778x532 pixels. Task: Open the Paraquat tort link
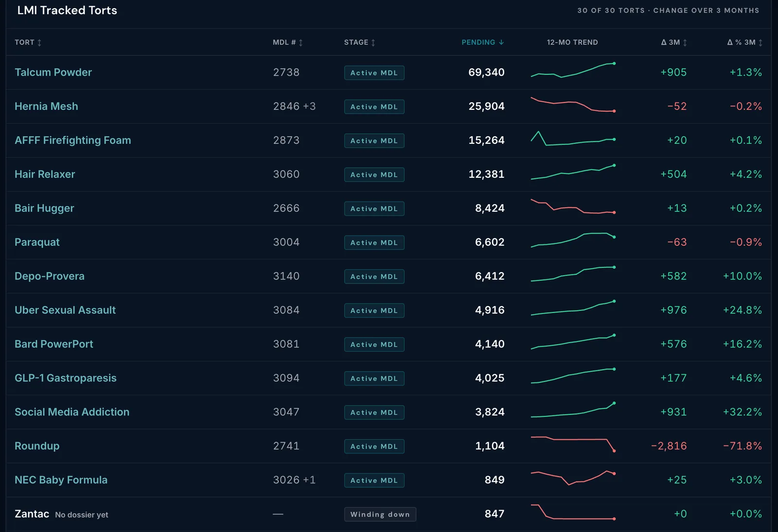pos(37,242)
